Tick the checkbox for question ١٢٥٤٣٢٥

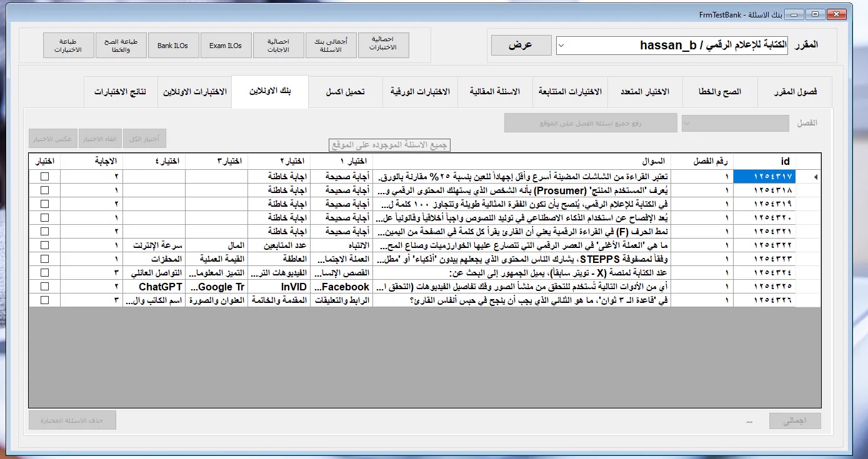[x=44, y=286]
